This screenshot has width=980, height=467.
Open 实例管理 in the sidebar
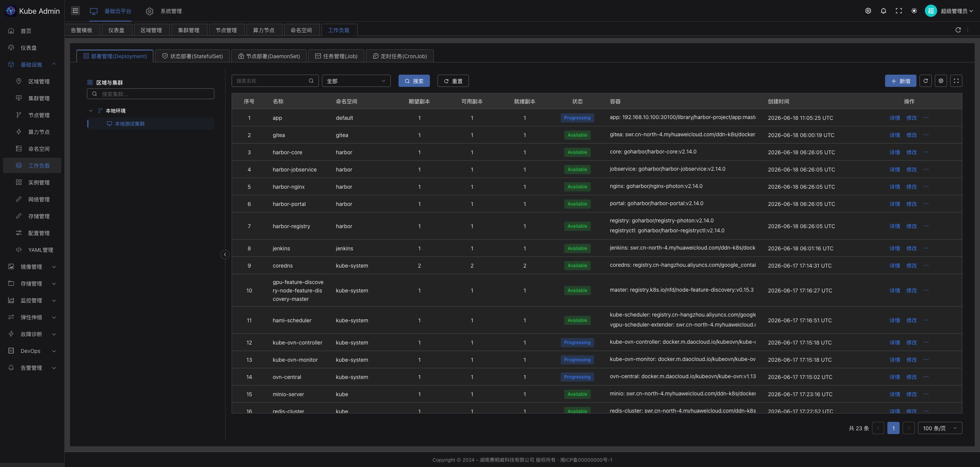32,183
